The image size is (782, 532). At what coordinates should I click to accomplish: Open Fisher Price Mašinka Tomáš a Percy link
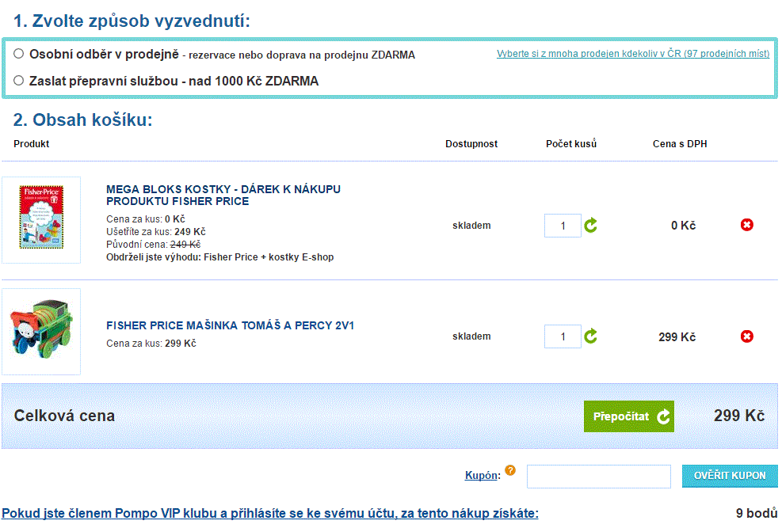[x=230, y=325]
